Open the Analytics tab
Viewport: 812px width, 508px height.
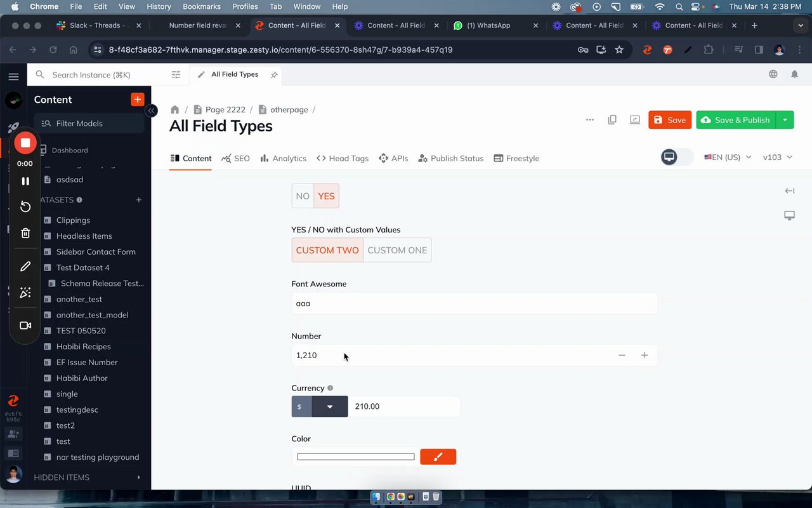[x=283, y=158]
